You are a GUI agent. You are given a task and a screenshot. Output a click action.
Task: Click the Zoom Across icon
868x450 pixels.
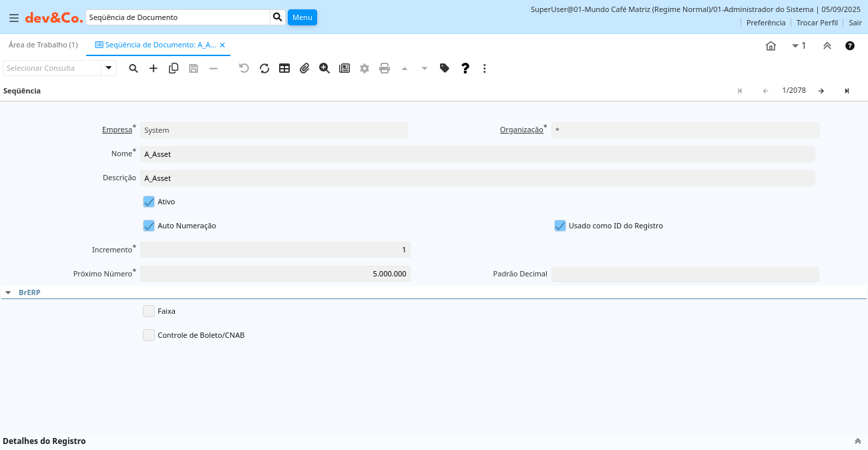[x=324, y=68]
